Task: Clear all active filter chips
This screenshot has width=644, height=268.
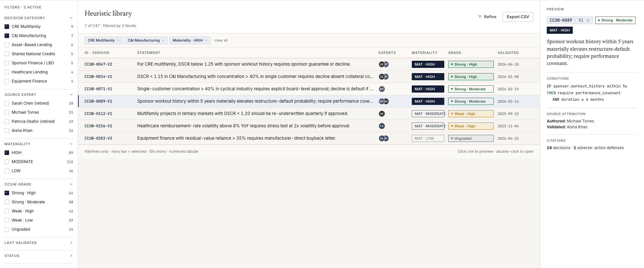Action: [221, 41]
